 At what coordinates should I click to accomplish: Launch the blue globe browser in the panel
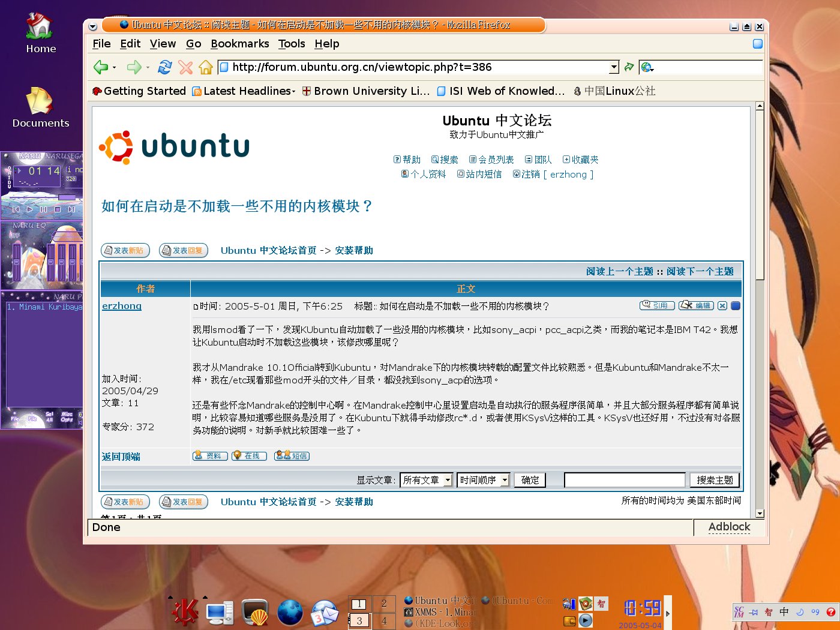coord(290,613)
